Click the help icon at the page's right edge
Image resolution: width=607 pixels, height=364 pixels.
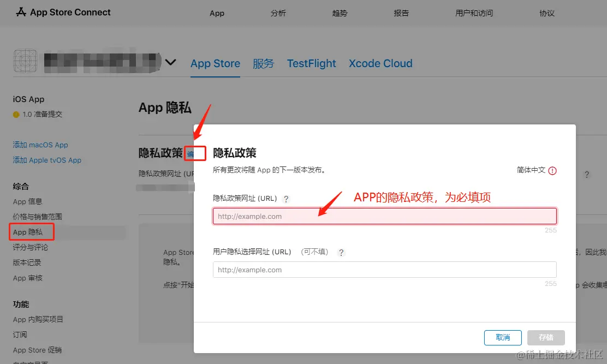click(x=587, y=175)
